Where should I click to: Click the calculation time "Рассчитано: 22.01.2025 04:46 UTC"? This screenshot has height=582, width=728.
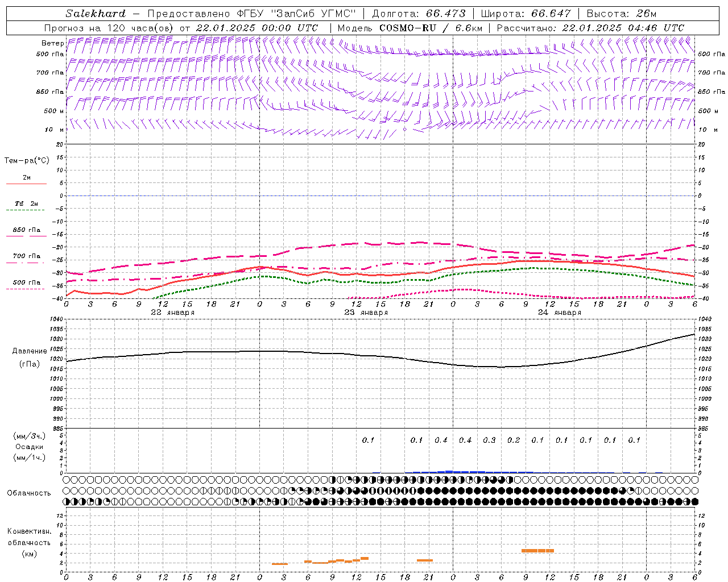(590, 28)
